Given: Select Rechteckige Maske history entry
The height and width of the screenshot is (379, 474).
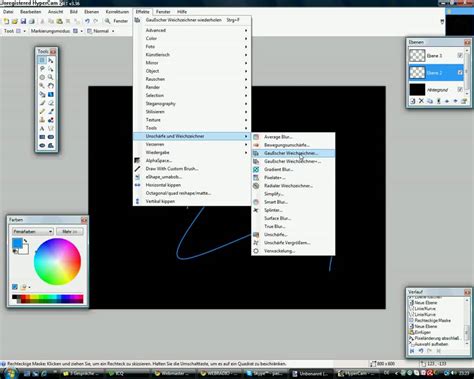Looking at the screenshot, I should click(432, 320).
